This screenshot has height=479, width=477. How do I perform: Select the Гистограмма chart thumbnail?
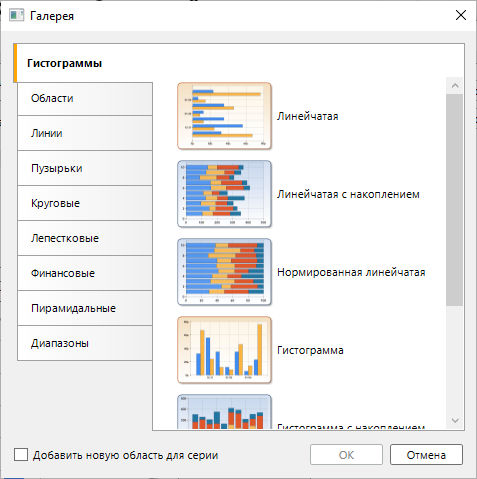pyautogui.click(x=224, y=350)
